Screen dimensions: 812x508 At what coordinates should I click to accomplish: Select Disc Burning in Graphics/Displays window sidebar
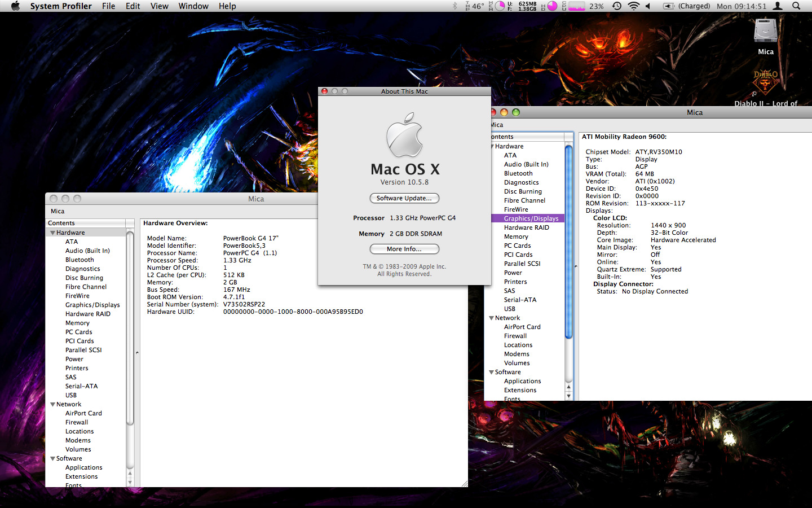pyautogui.click(x=523, y=191)
